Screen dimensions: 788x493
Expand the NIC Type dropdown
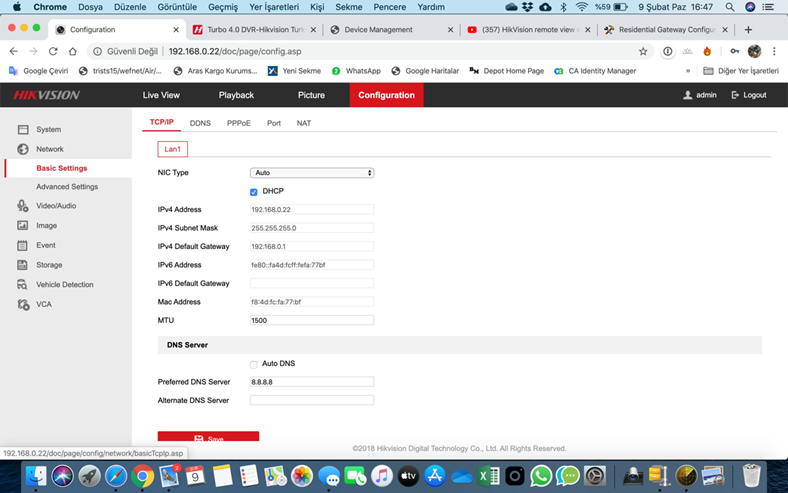coord(312,173)
